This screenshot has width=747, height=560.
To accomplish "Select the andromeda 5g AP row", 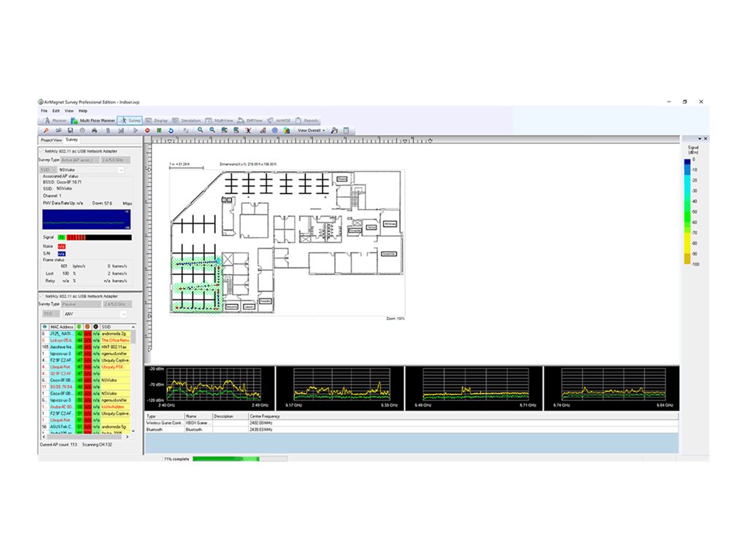I will point(85,427).
